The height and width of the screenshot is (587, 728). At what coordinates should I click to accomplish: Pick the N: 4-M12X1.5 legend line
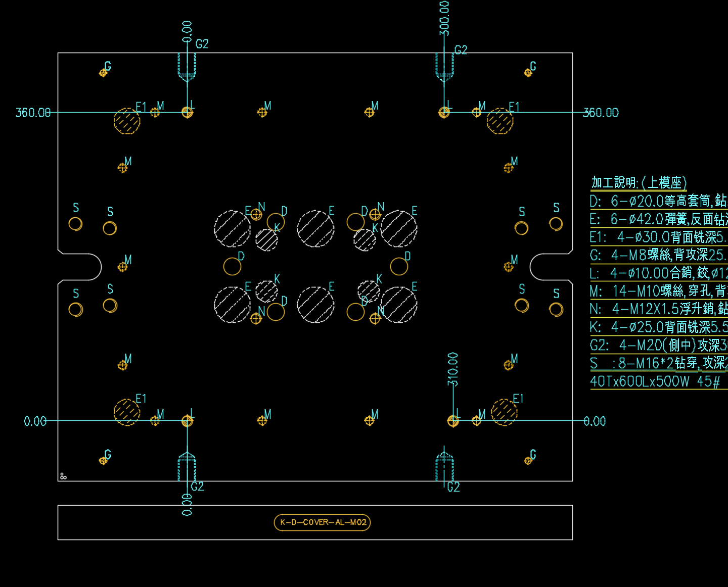659,309
